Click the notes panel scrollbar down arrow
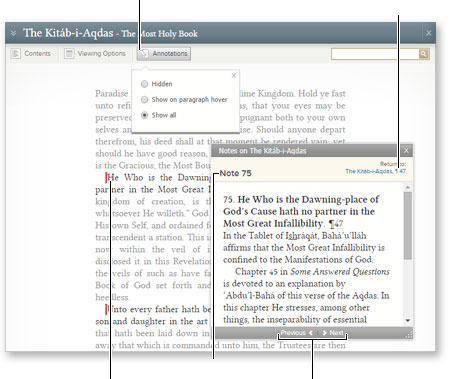The image size is (455, 379). pyautogui.click(x=408, y=321)
